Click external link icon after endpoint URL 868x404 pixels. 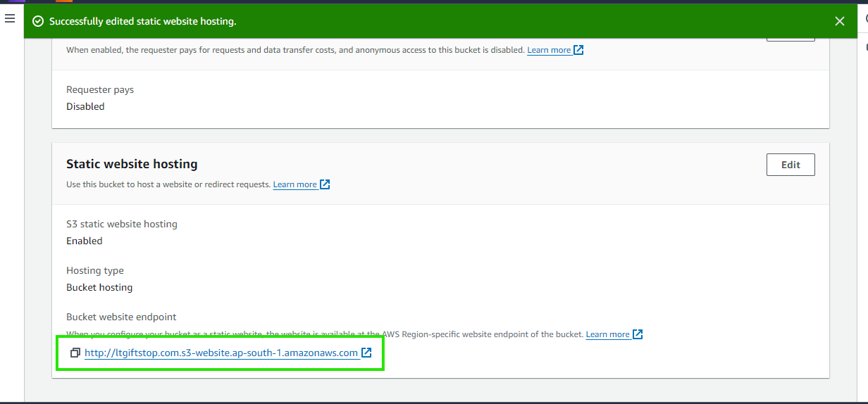point(366,353)
